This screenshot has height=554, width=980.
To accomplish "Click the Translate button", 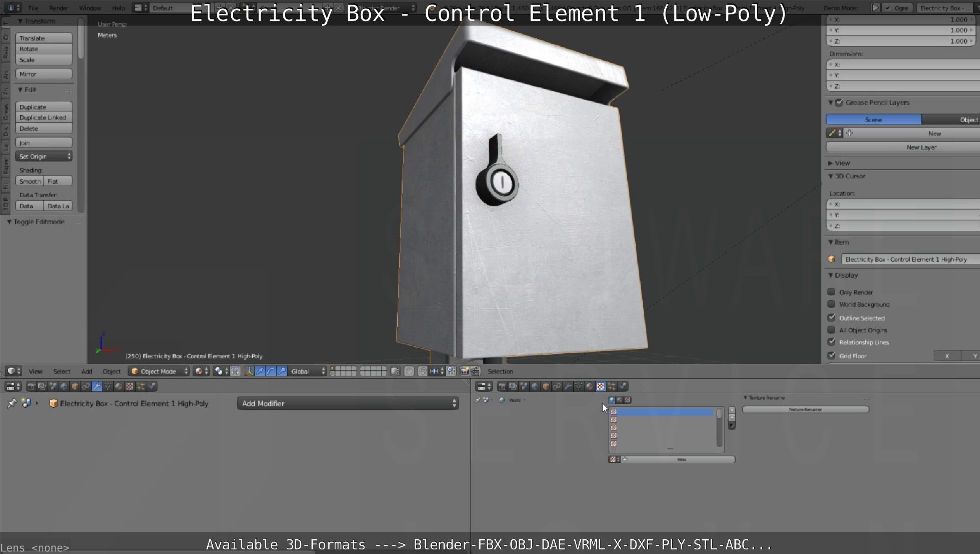I will click(44, 38).
